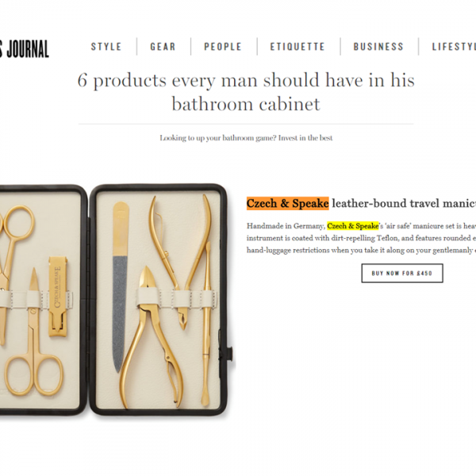The image size is (476, 476).
Task: Click the Journal logo at the top left
Action: click(x=25, y=49)
